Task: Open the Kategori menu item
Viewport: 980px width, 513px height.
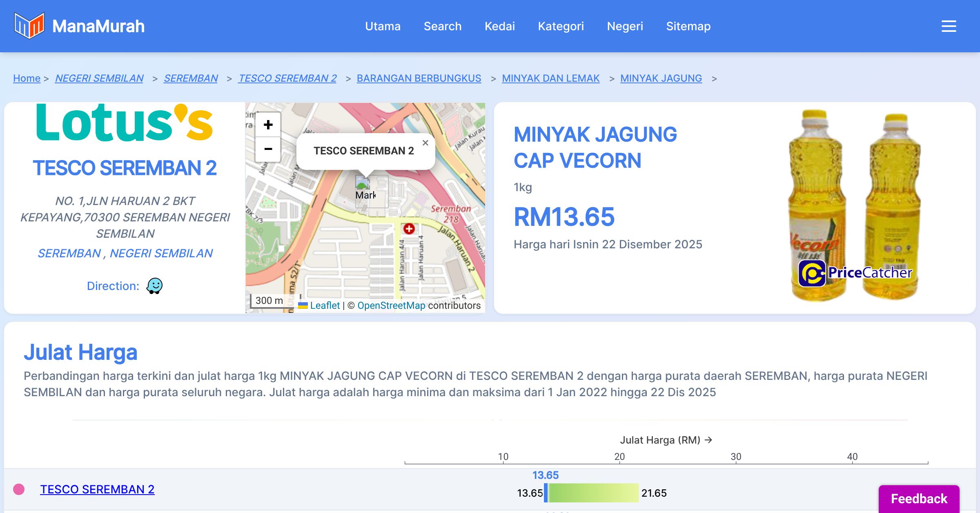Action: tap(561, 26)
